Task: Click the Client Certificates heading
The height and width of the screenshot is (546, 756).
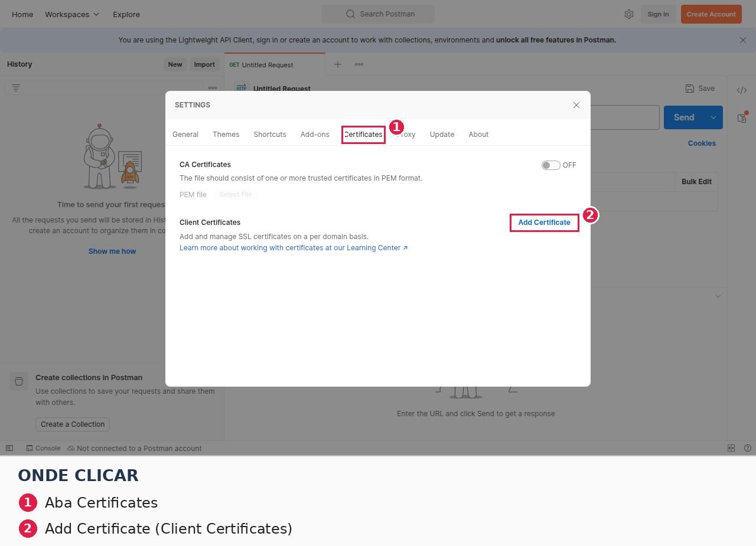Action: point(210,223)
